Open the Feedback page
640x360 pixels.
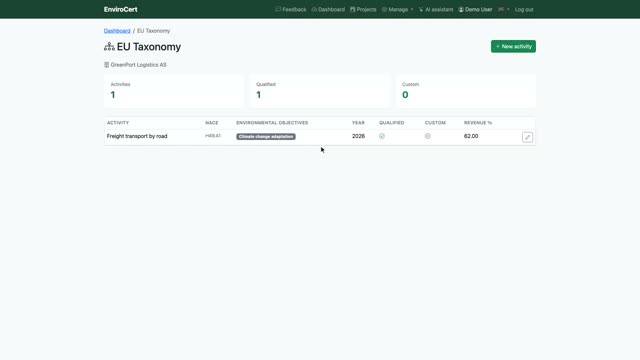pyautogui.click(x=291, y=9)
